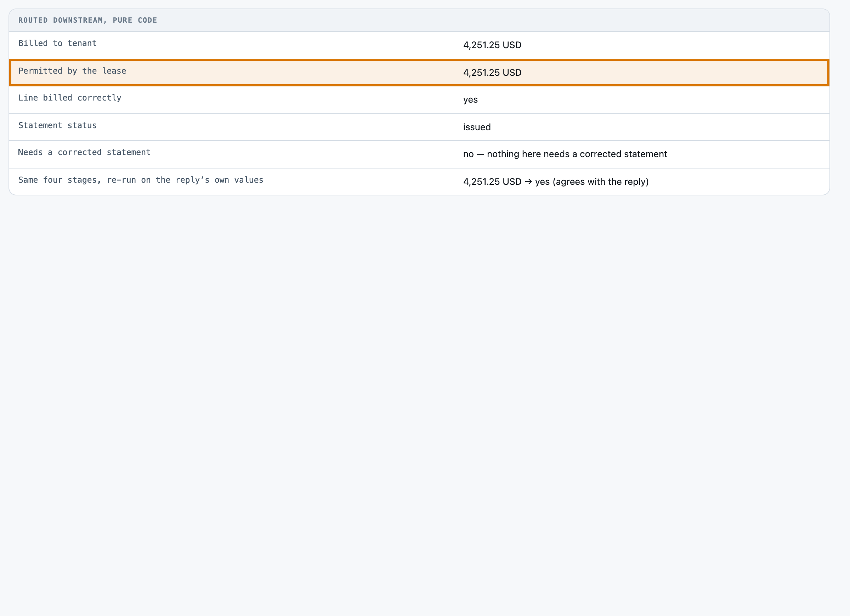This screenshot has height=616, width=850.
Task: Click the arrow in the re-run result
Action: (x=528, y=182)
